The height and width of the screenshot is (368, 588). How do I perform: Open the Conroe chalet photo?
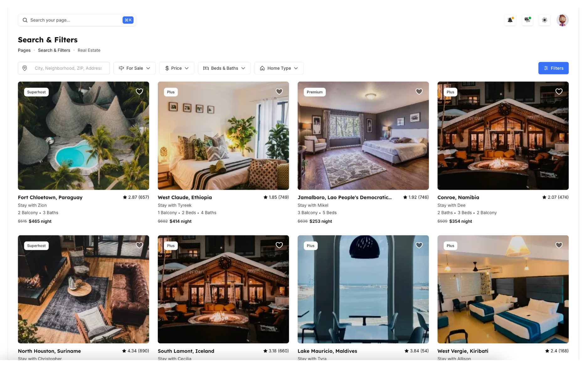click(503, 136)
